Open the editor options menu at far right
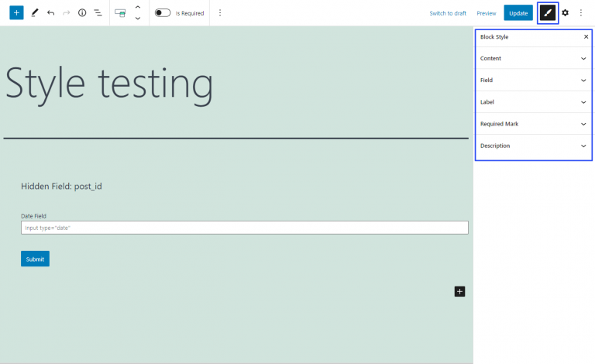Image resolution: width=595 pixels, height=364 pixels. pyautogui.click(x=581, y=13)
